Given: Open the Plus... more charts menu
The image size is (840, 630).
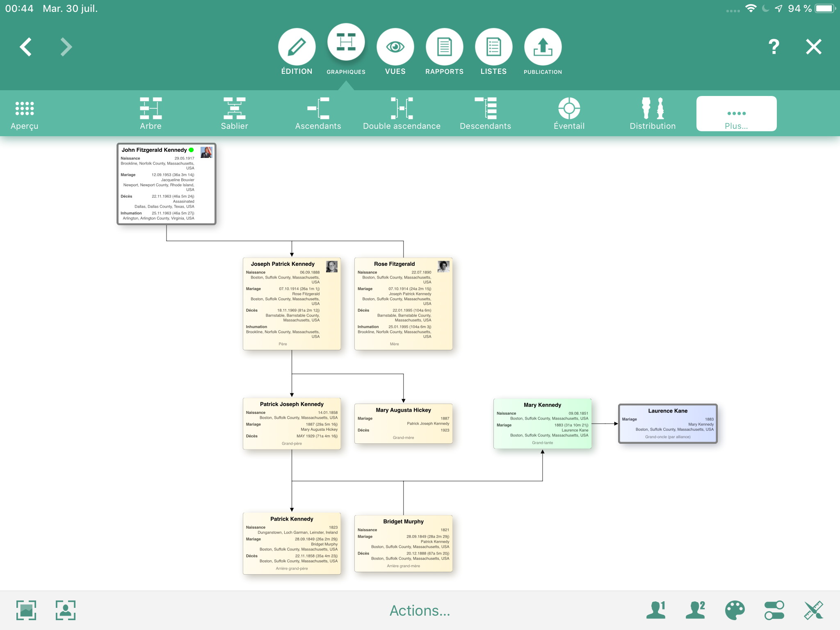Looking at the screenshot, I should pos(736,114).
